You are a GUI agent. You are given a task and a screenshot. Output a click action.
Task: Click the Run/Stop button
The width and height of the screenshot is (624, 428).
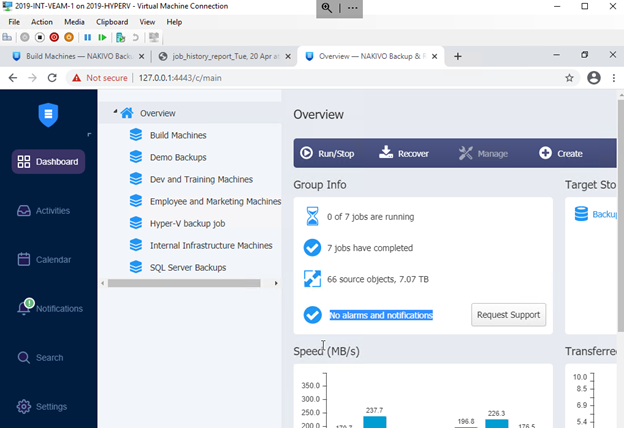[x=327, y=153]
